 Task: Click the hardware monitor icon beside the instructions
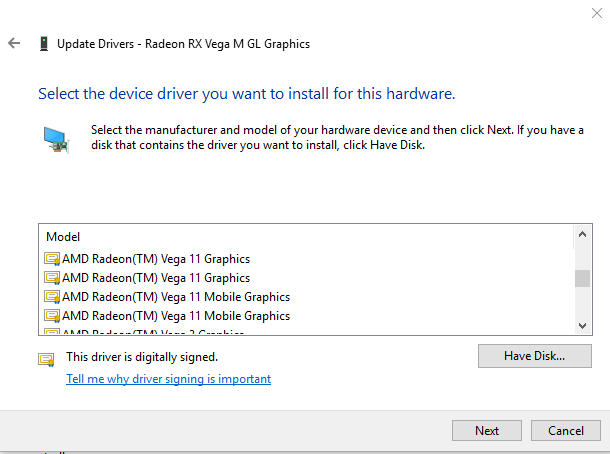click(x=56, y=139)
